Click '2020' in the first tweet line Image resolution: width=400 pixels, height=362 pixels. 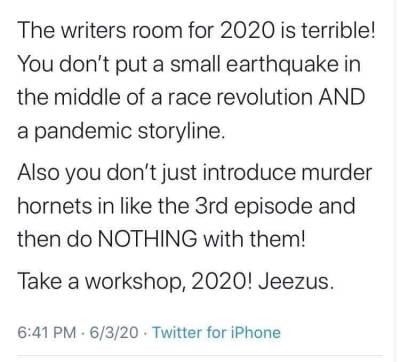pos(245,30)
